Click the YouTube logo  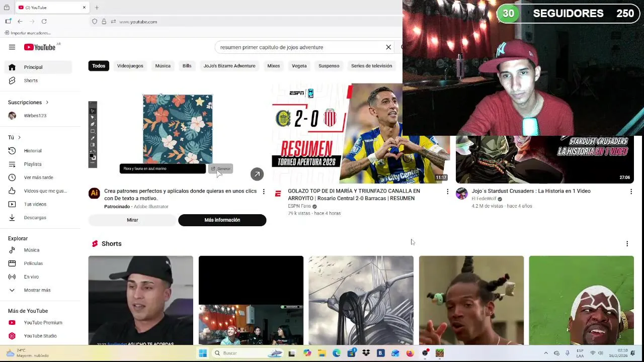40,47
